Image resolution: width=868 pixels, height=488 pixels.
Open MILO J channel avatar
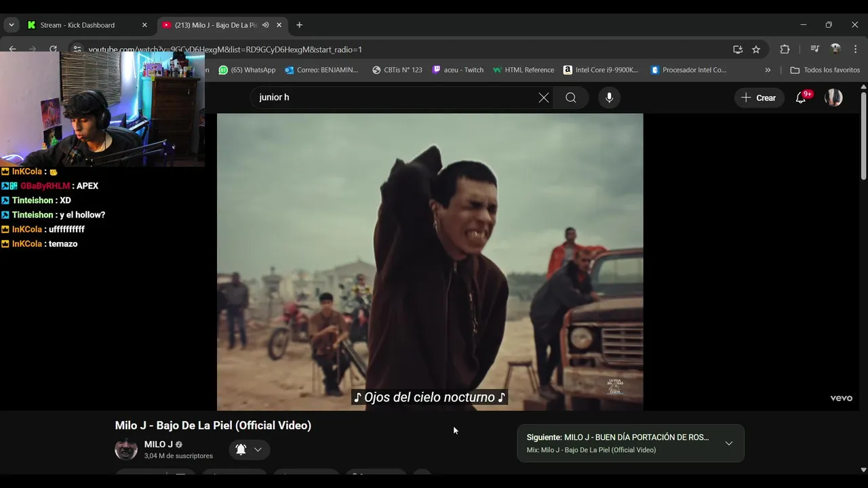tap(126, 449)
